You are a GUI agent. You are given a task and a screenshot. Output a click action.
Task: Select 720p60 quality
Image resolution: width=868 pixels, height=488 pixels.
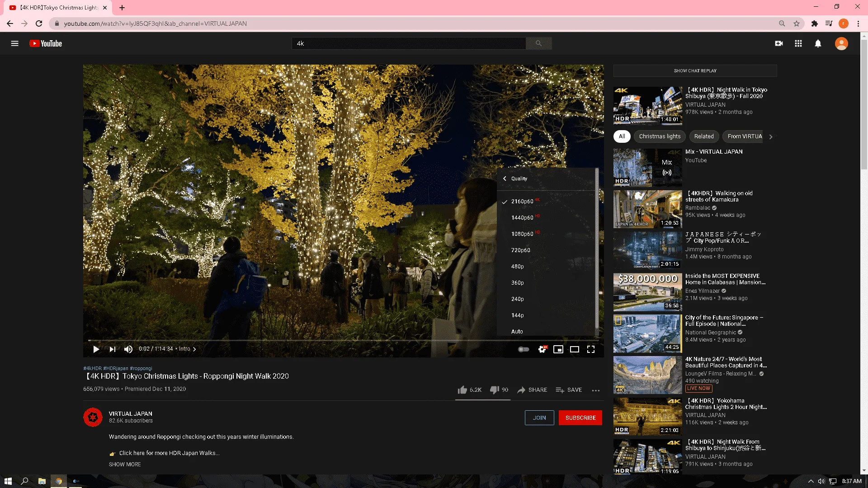(546, 250)
